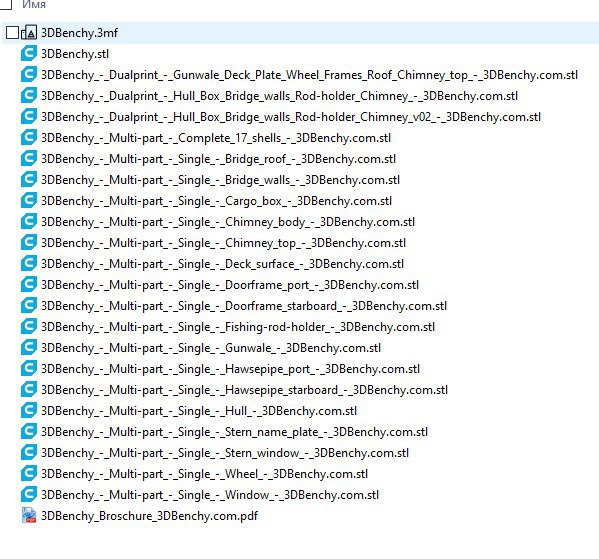
Task: Click icon of Deck_surface file
Action: (29, 264)
